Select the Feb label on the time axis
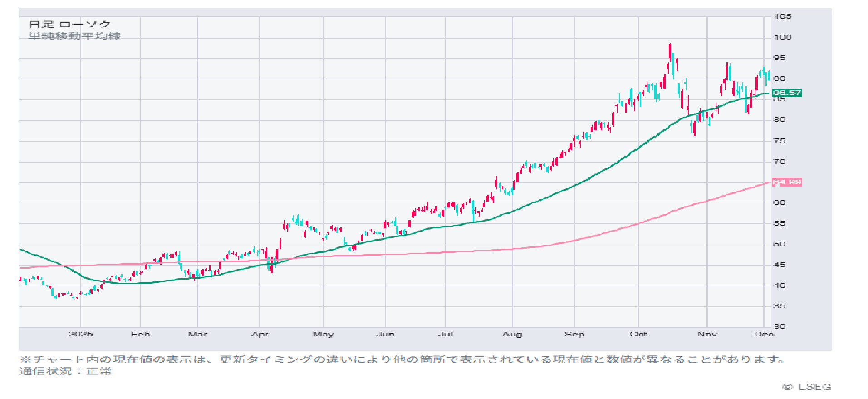The width and height of the screenshot is (868, 399). tap(141, 334)
